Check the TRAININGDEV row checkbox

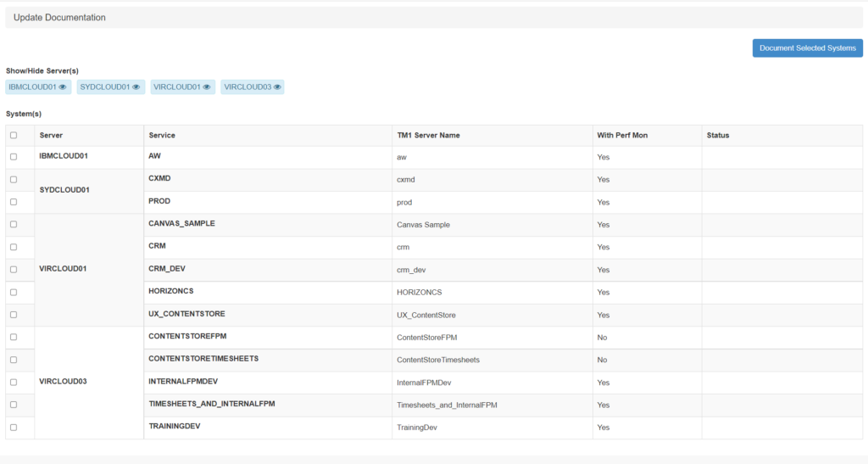click(14, 428)
